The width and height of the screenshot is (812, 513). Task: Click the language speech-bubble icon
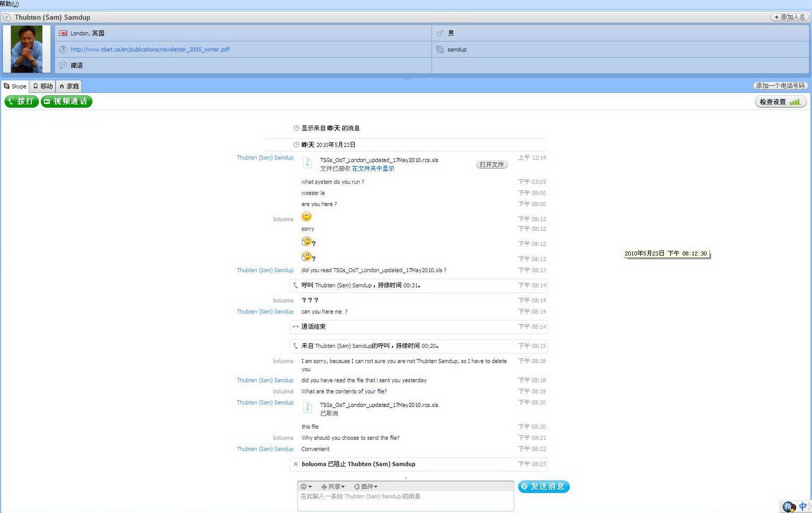pos(63,66)
